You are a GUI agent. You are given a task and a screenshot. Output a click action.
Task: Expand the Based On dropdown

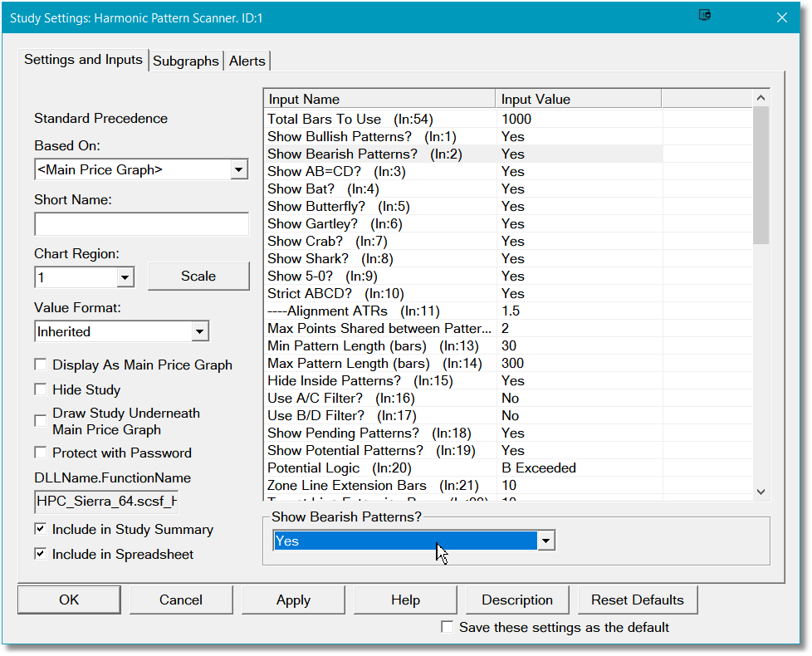(x=239, y=169)
